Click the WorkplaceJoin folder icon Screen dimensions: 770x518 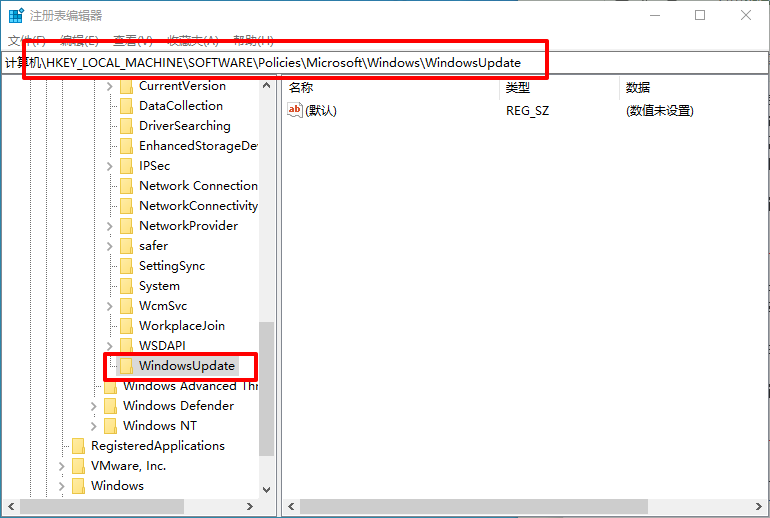click(x=126, y=326)
